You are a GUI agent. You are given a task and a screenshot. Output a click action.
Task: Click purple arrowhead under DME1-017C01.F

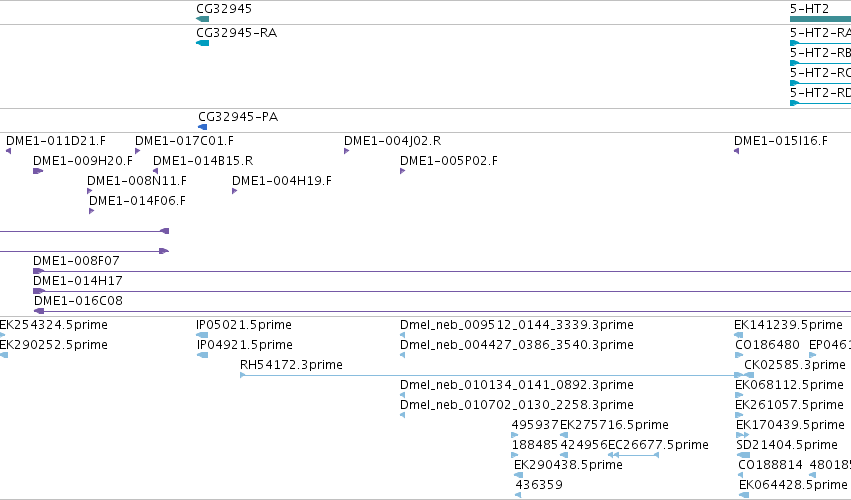point(138,151)
